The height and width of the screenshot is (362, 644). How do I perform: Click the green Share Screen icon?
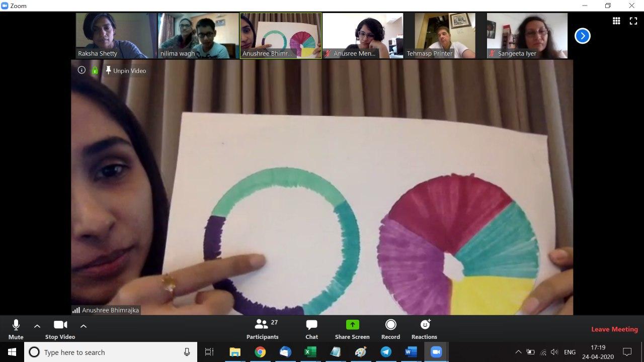coord(352,325)
